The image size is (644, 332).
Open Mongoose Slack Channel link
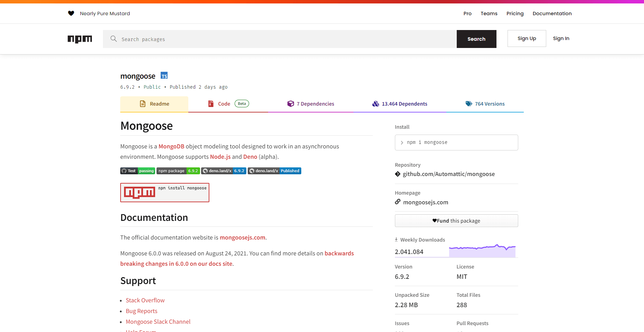pos(158,322)
